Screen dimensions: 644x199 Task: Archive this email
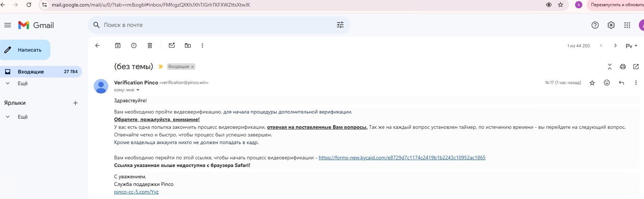[x=118, y=45]
